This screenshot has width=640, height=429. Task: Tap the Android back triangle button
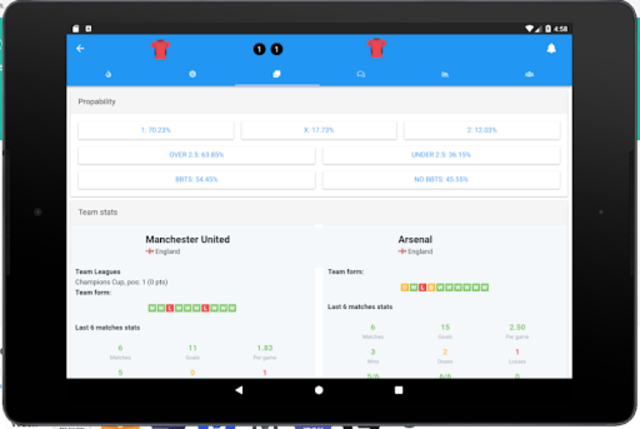point(239,390)
